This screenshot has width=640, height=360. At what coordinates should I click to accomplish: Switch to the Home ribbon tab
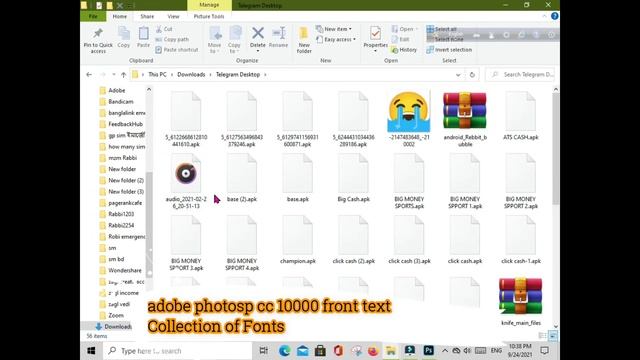tap(120, 16)
